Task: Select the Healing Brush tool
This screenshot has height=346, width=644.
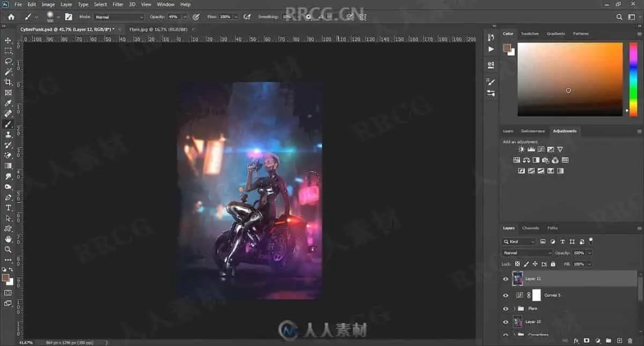Action: coord(8,114)
